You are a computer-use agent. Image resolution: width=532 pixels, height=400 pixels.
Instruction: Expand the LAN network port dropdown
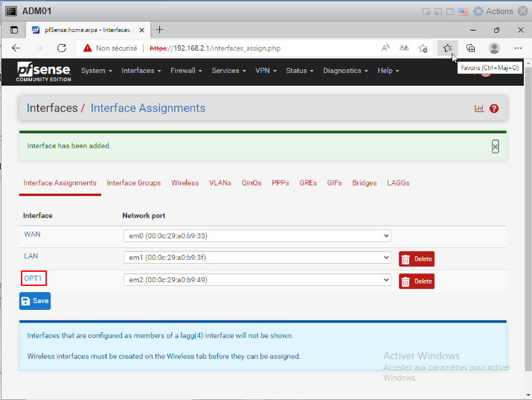click(257, 258)
